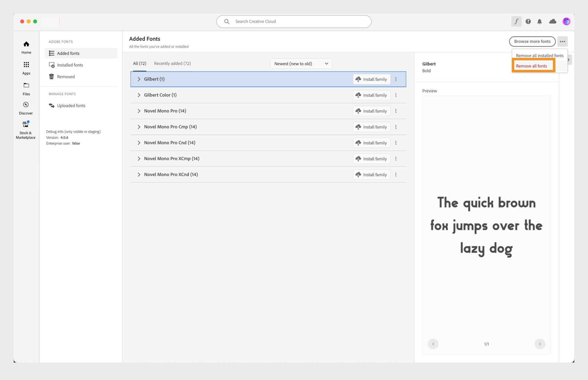
Task: Install family for Novel Mono Pro XCnd
Action: (x=371, y=175)
